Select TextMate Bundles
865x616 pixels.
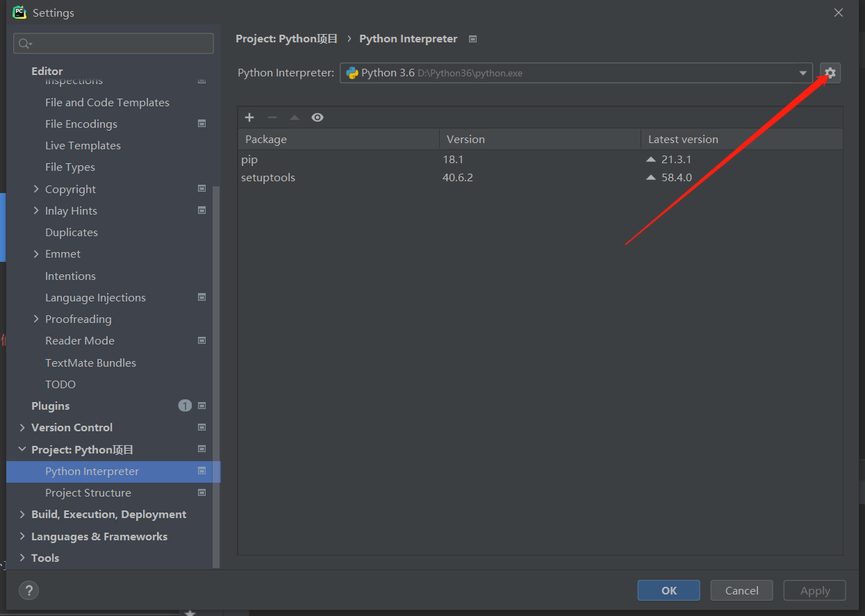click(x=90, y=363)
